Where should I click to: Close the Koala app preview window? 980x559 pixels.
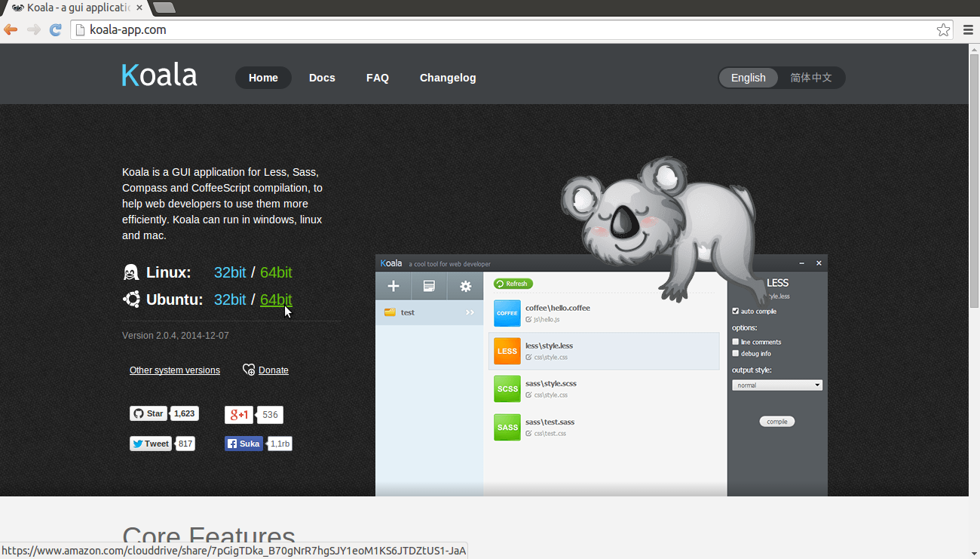pyautogui.click(x=819, y=263)
